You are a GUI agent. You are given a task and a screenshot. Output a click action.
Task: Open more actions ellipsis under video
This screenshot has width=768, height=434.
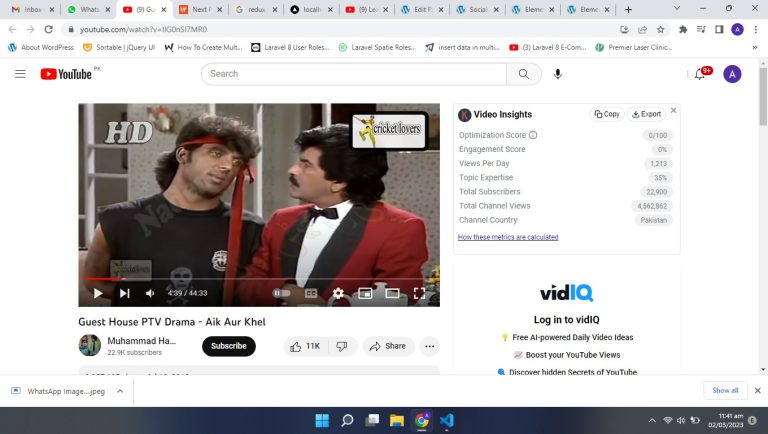(430, 346)
